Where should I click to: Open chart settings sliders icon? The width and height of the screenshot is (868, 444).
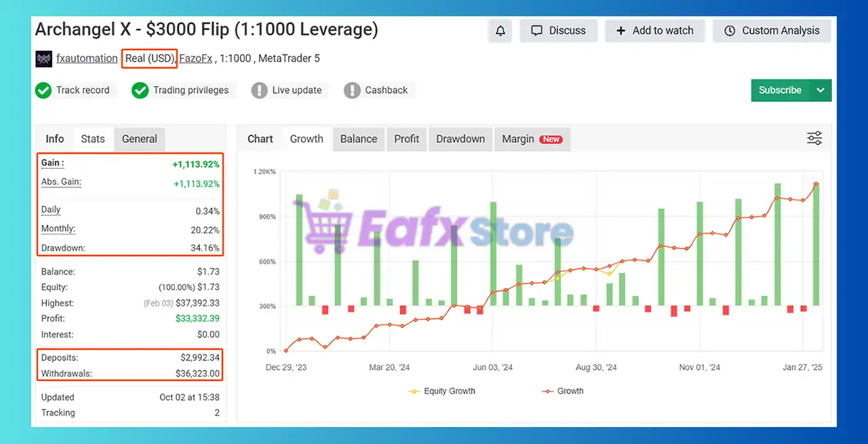(814, 138)
